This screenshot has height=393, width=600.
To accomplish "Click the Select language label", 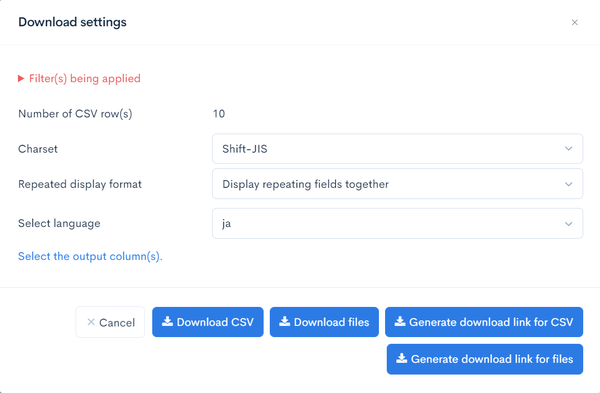I will point(59,223).
